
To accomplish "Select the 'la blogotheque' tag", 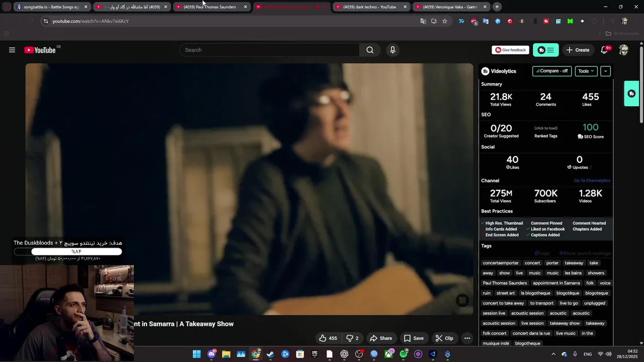I will (535, 293).
